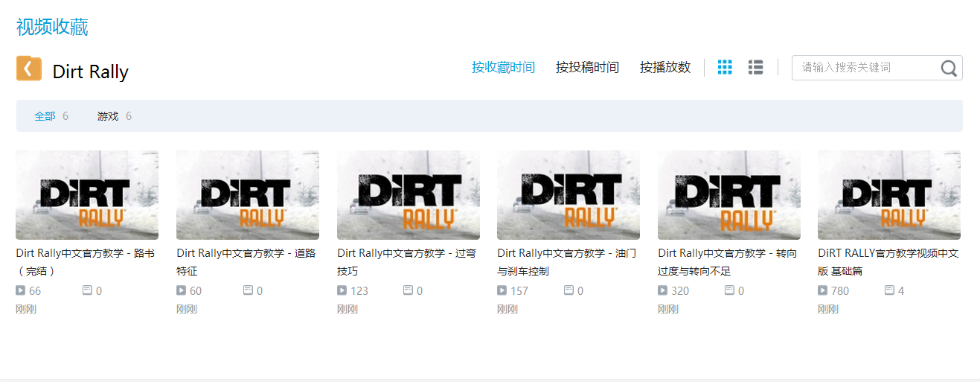Click comment icon for 道路特征 video
980x382 pixels.
[248, 290]
